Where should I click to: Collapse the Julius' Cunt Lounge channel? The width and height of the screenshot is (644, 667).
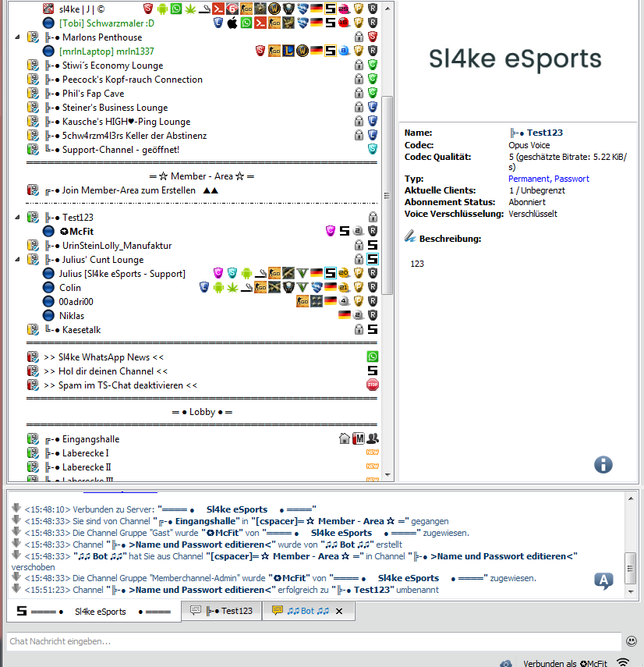pos(17,260)
